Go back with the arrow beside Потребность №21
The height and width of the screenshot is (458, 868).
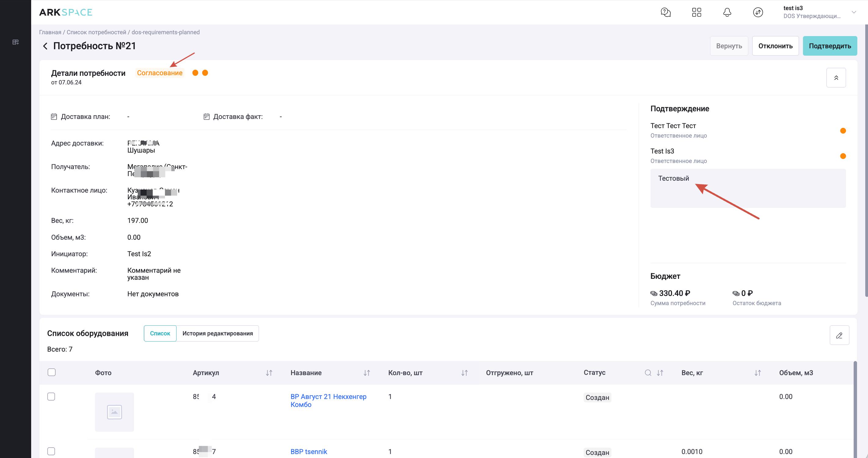click(45, 46)
